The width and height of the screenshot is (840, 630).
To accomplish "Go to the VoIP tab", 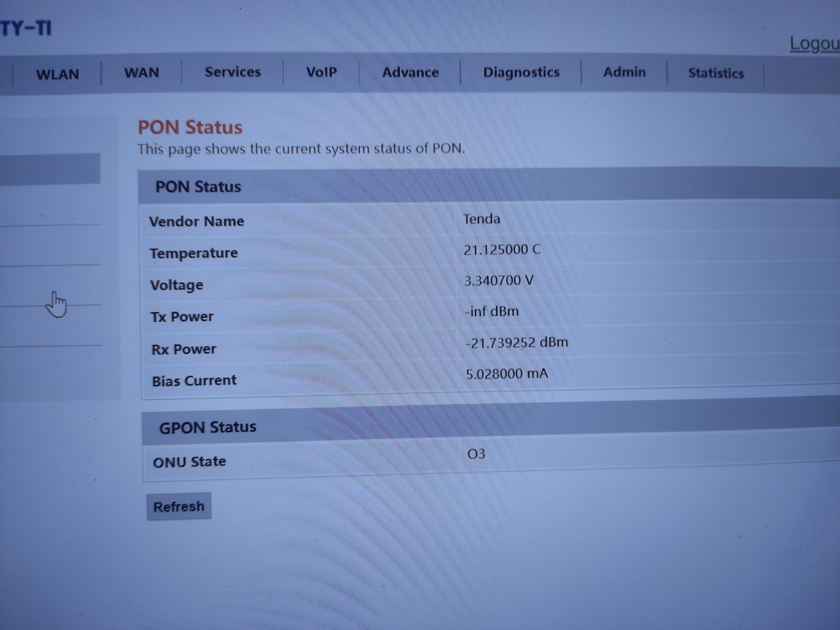I will click(321, 72).
